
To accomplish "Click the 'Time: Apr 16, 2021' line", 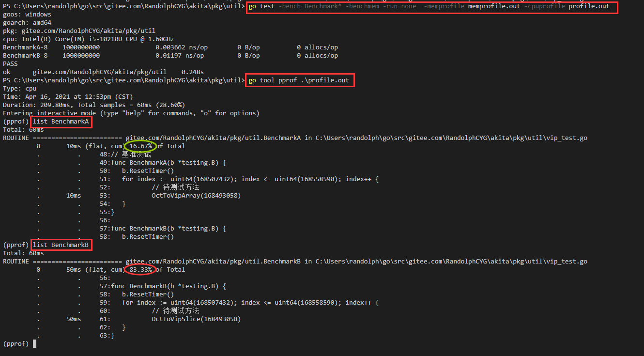I will pos(68,97).
